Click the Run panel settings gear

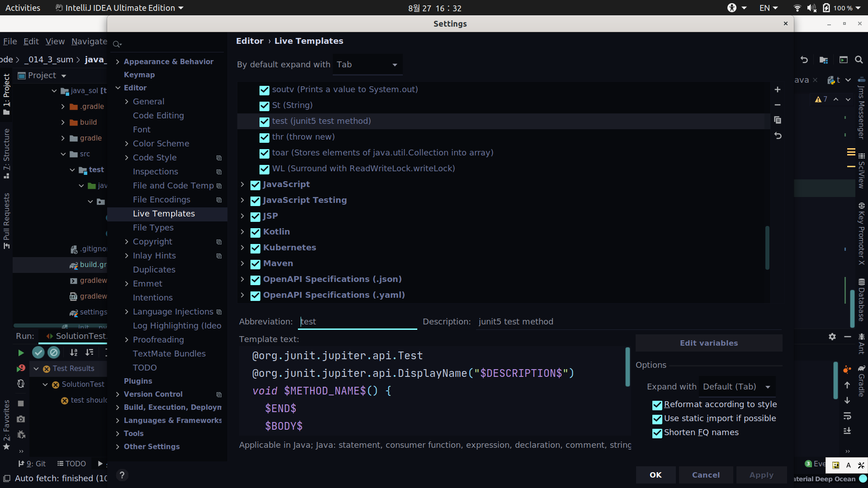coord(832,337)
